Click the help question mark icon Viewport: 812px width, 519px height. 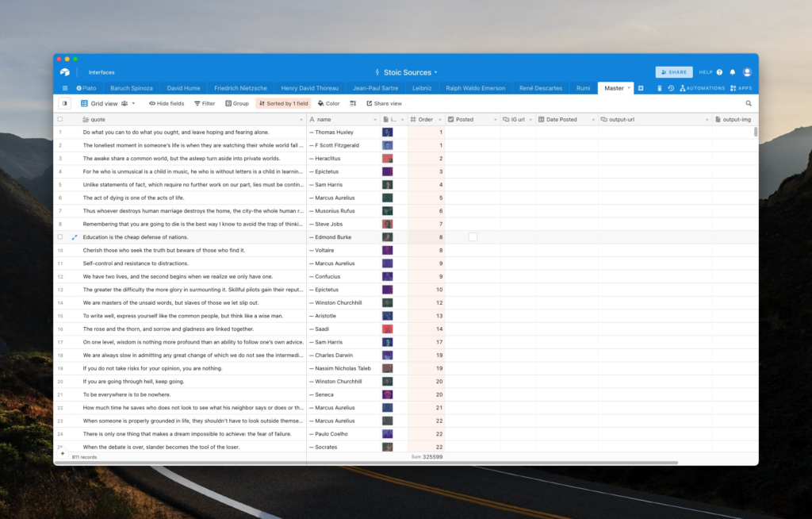(719, 72)
